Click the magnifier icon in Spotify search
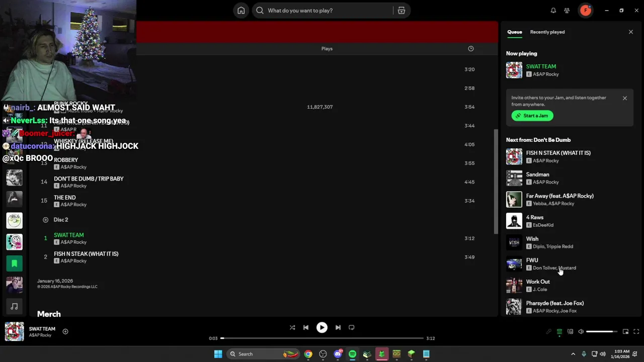 pos(260,11)
